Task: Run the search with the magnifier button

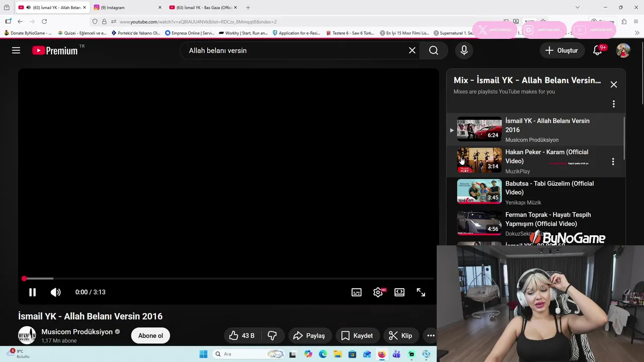Action: pyautogui.click(x=434, y=50)
